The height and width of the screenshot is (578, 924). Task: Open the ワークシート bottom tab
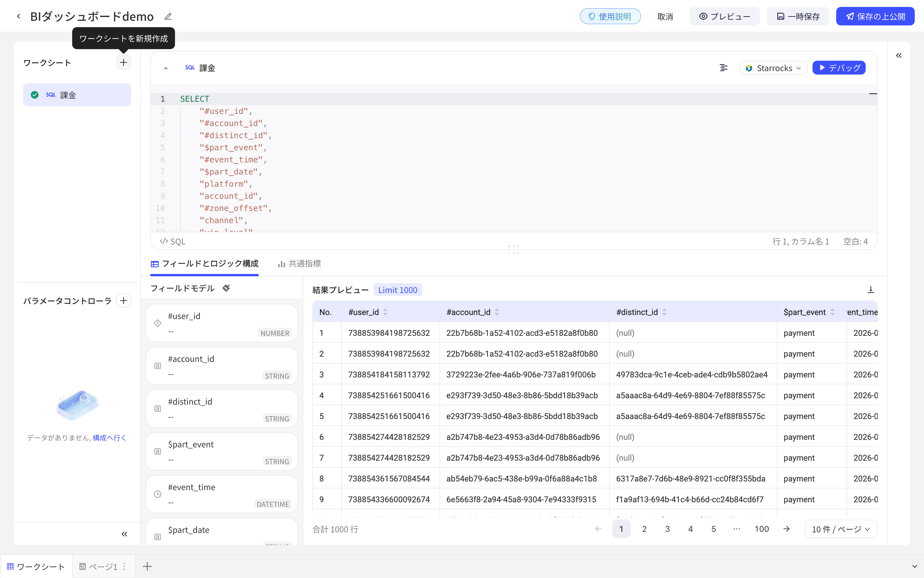point(36,566)
